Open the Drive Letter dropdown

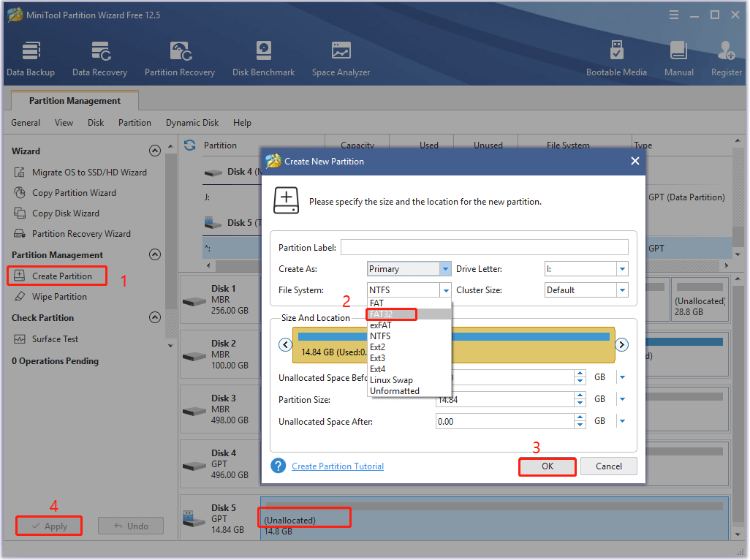point(622,269)
